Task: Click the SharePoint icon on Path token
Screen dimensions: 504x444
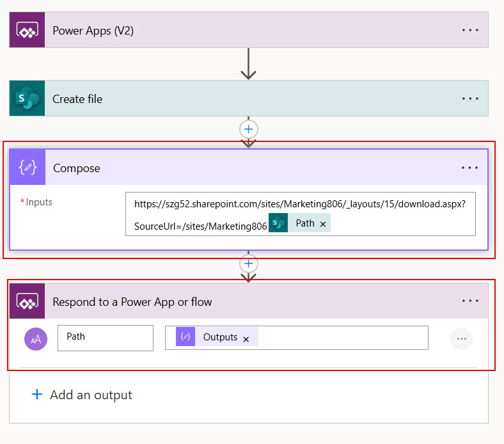Action: pos(278,223)
